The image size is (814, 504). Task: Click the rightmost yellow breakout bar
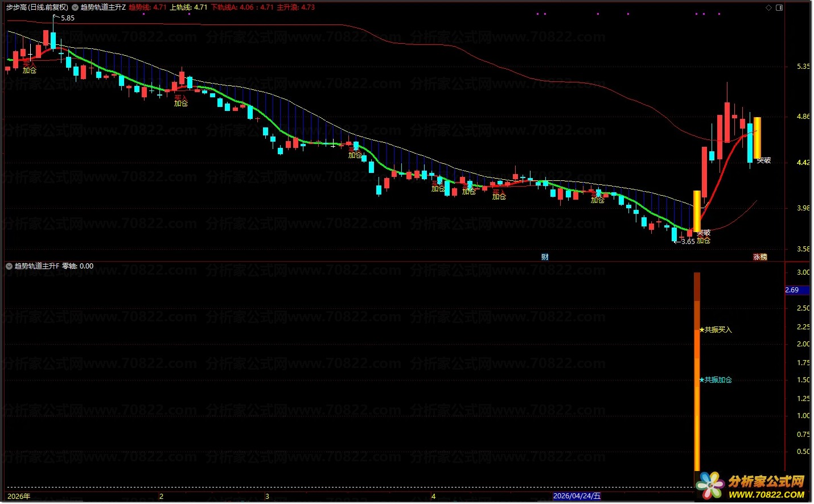click(758, 138)
